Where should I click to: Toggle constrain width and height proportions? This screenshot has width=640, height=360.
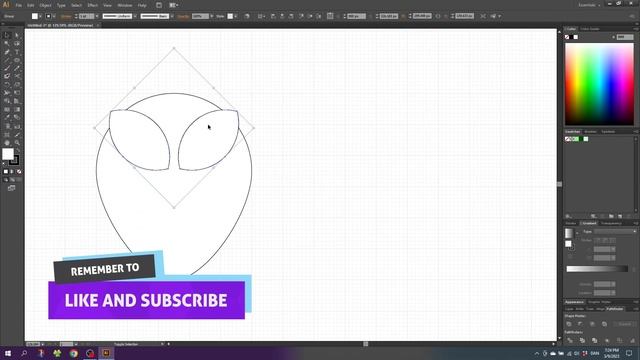pyautogui.click(x=438, y=16)
